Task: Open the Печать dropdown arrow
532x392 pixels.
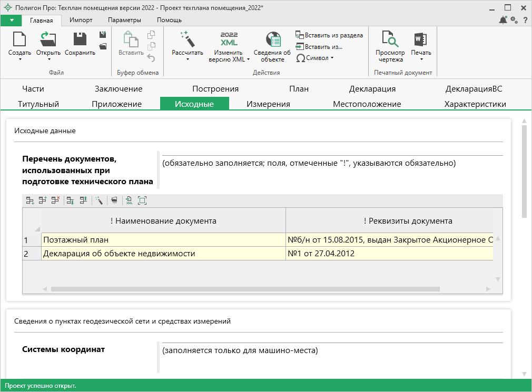Action: pos(421,59)
